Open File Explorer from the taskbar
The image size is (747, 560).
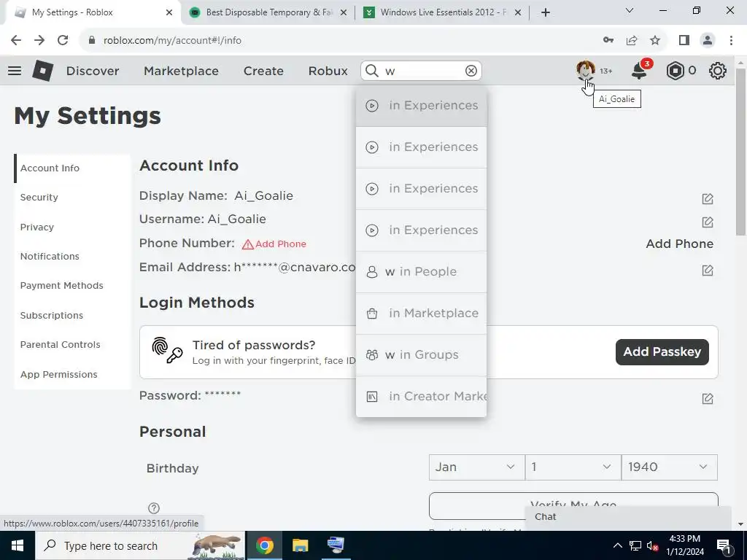[300, 545]
